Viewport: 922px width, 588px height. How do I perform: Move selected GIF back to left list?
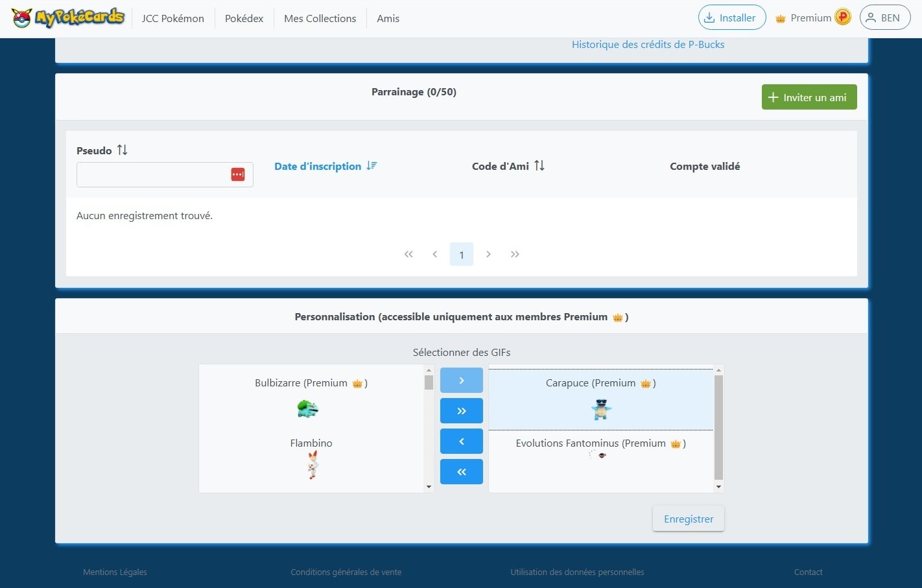coord(461,441)
